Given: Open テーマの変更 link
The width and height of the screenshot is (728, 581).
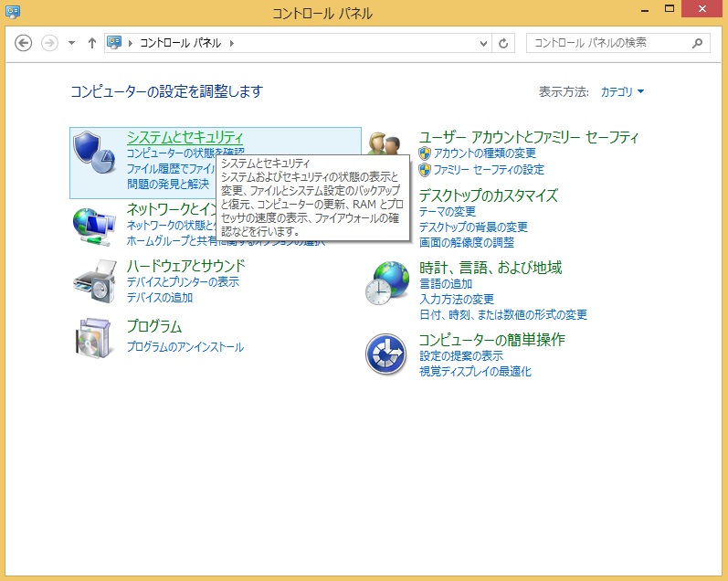Looking at the screenshot, I should [448, 212].
